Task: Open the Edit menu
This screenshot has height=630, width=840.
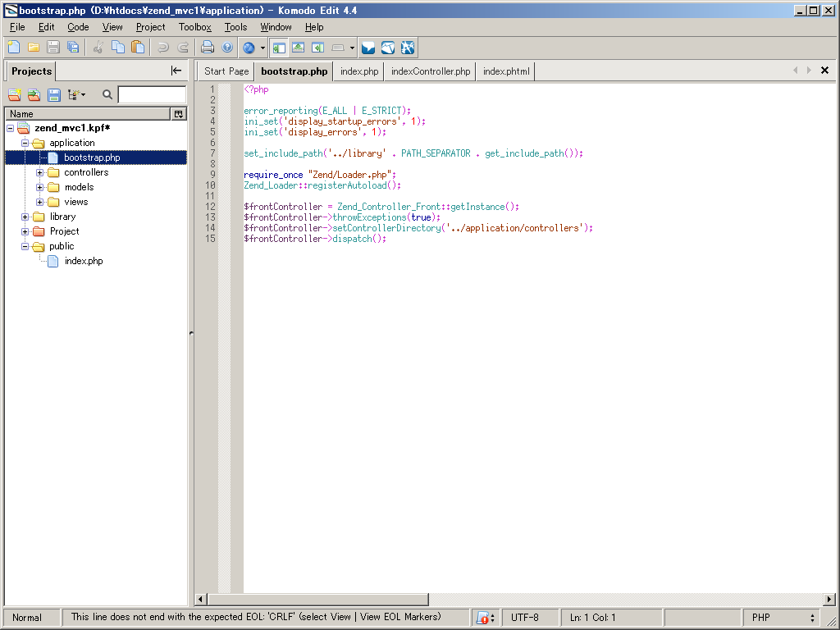Action: pos(46,27)
